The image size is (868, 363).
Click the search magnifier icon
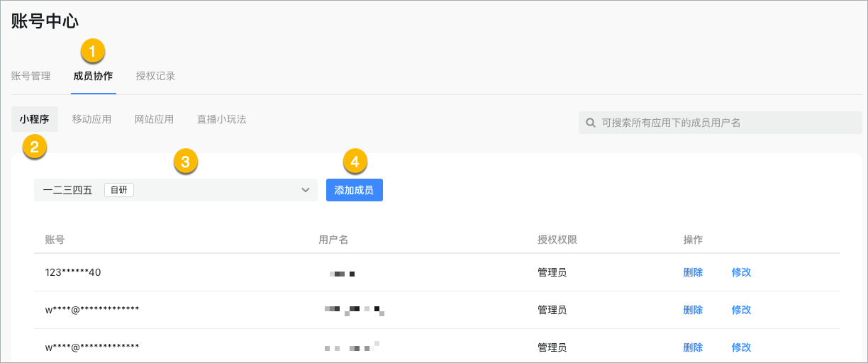pos(590,123)
